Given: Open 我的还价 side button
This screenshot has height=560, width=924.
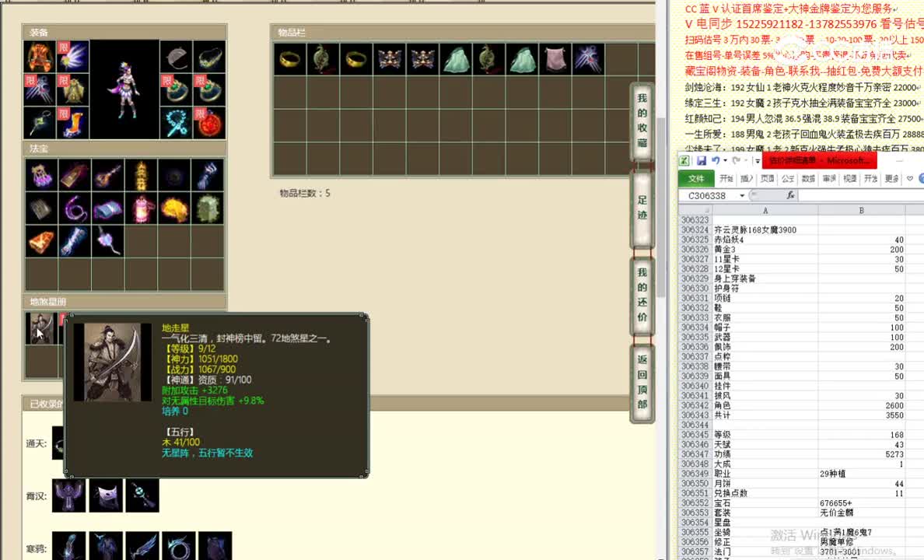Looking at the screenshot, I should (642, 295).
